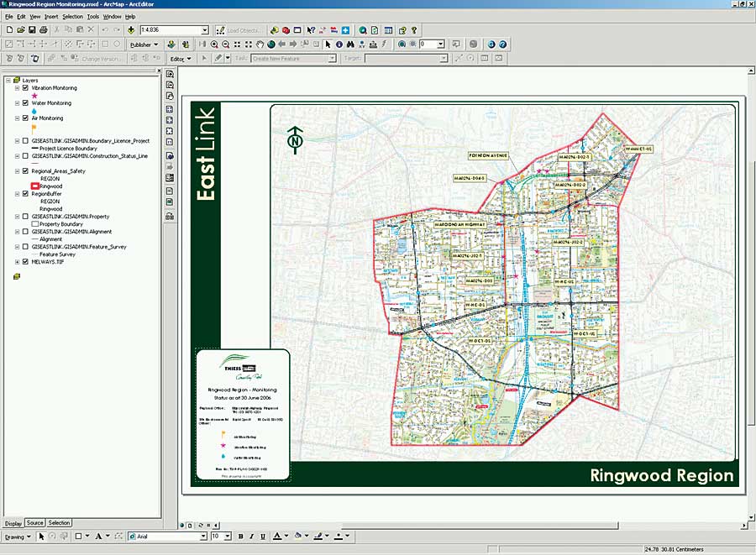Switch to the Source tab
The height and width of the screenshot is (555, 756).
coord(34,522)
